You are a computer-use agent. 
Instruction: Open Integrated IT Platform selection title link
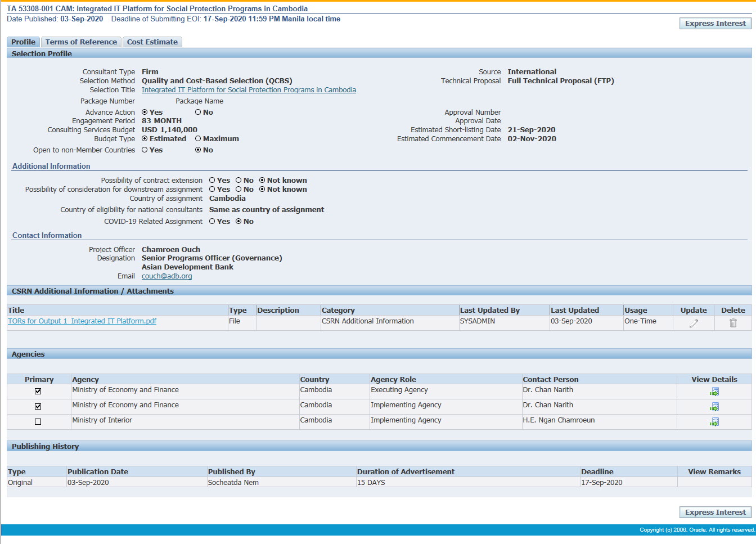pyautogui.click(x=249, y=90)
